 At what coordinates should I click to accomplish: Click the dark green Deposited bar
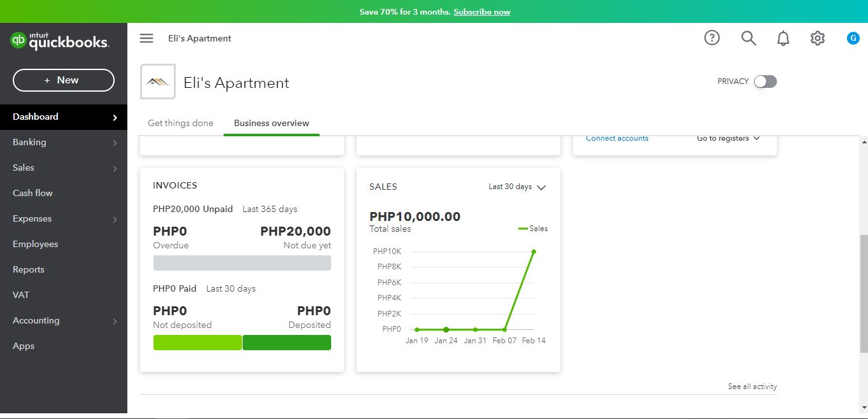coord(287,343)
